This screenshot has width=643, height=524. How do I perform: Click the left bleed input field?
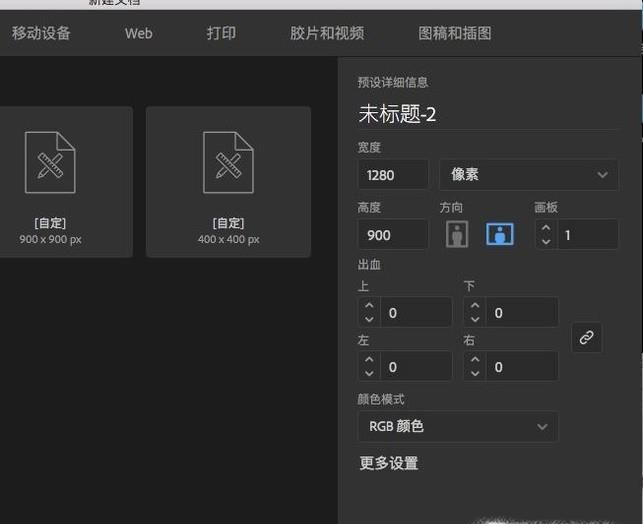[x=416, y=367]
